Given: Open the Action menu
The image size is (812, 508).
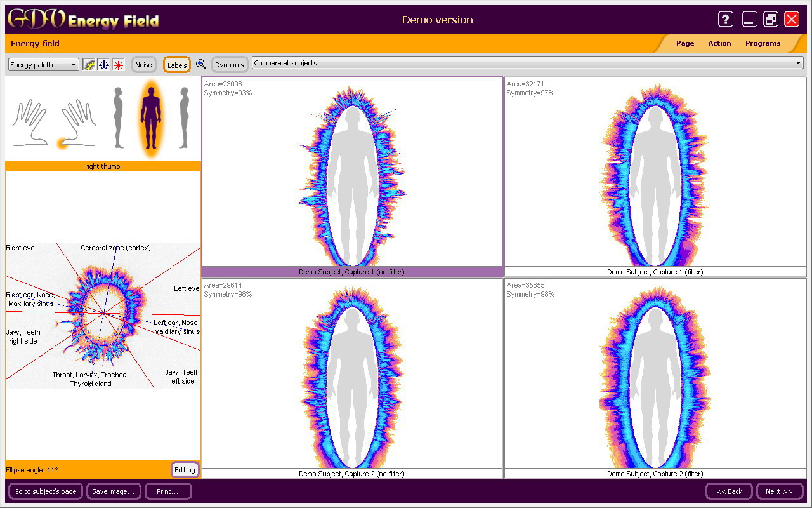Looking at the screenshot, I should click(x=719, y=43).
